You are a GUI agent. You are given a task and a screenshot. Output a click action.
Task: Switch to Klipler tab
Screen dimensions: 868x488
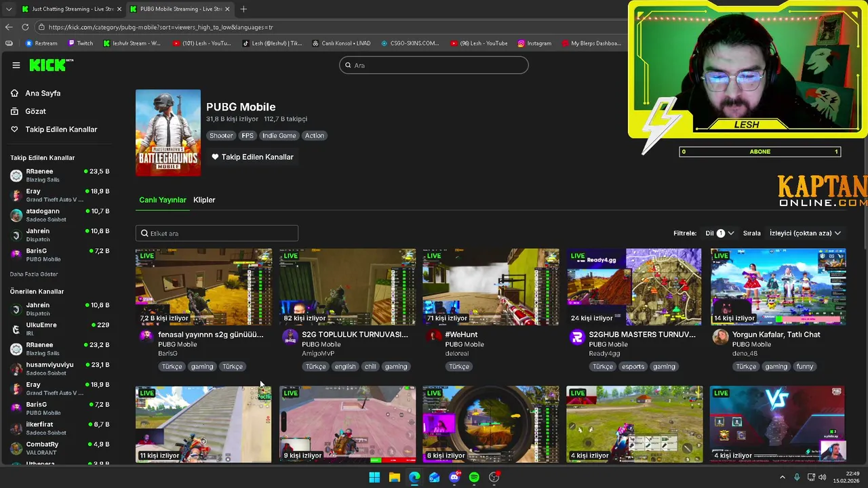tap(204, 200)
